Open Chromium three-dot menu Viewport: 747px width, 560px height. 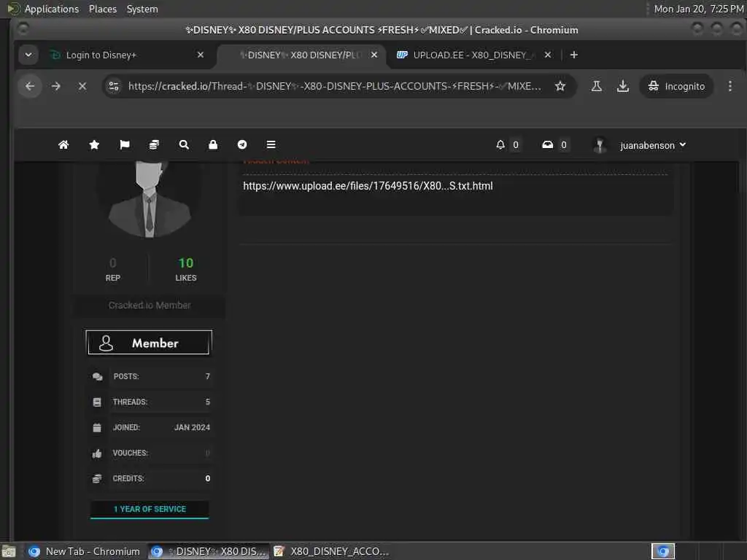pos(729,86)
